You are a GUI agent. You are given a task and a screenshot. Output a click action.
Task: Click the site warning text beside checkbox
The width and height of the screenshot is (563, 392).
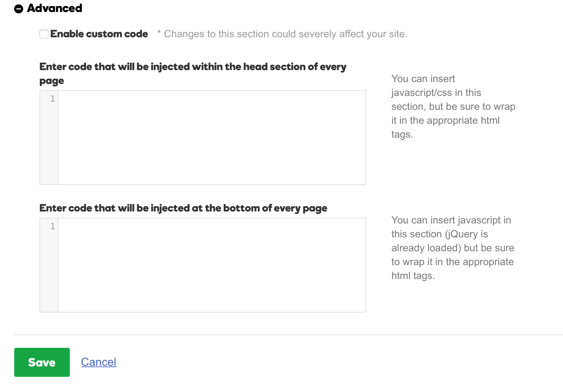[286, 34]
